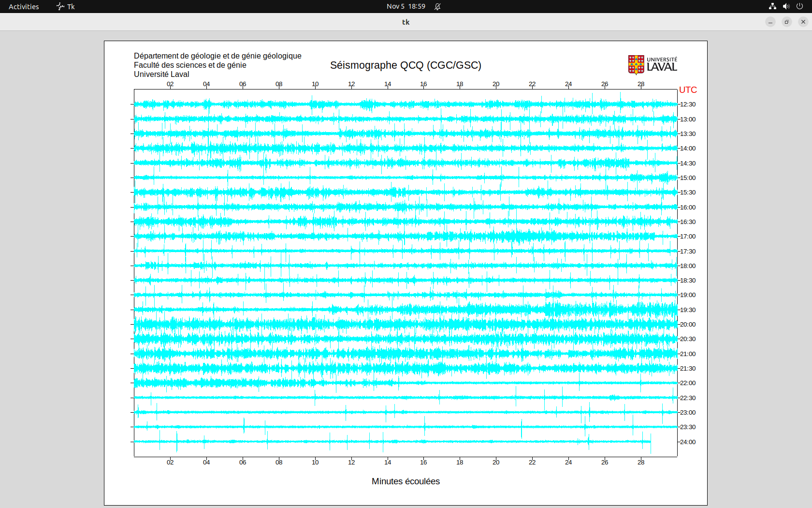Close the tk window

[803, 22]
